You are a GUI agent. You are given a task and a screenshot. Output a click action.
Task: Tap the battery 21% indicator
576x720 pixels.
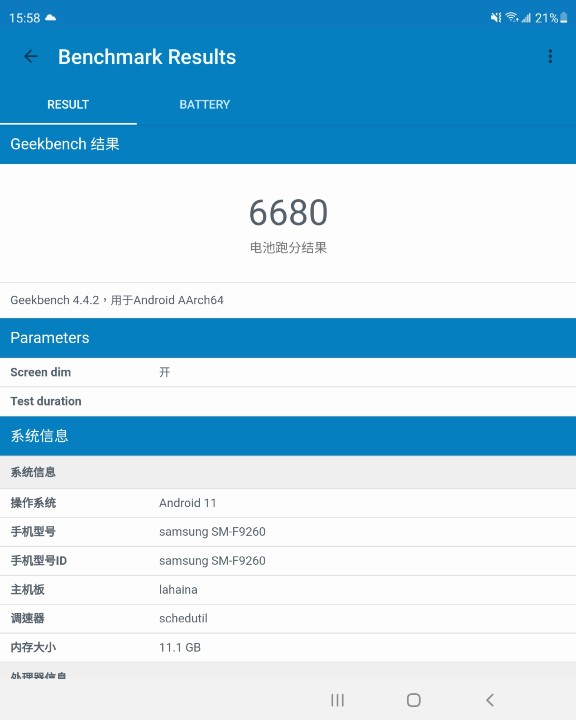[x=551, y=18]
